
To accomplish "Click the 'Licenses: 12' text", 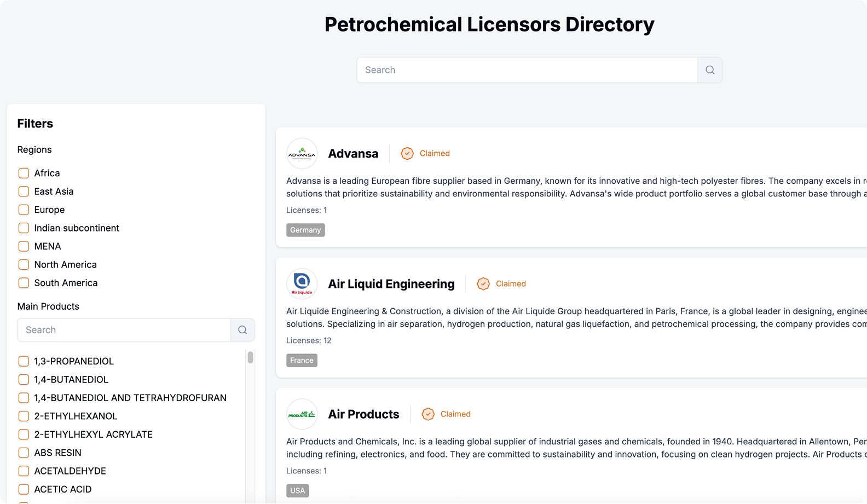I will (x=309, y=340).
